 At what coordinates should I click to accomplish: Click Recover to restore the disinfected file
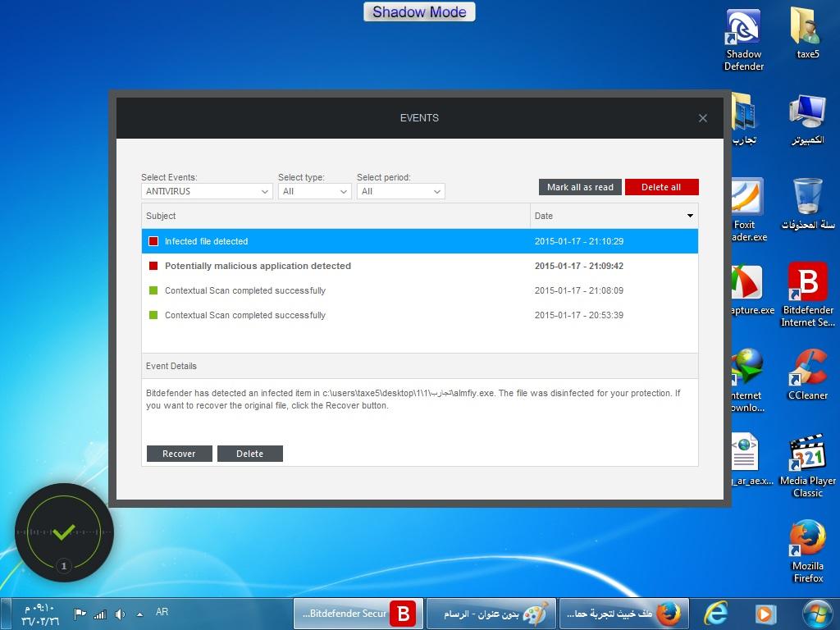pyautogui.click(x=180, y=454)
